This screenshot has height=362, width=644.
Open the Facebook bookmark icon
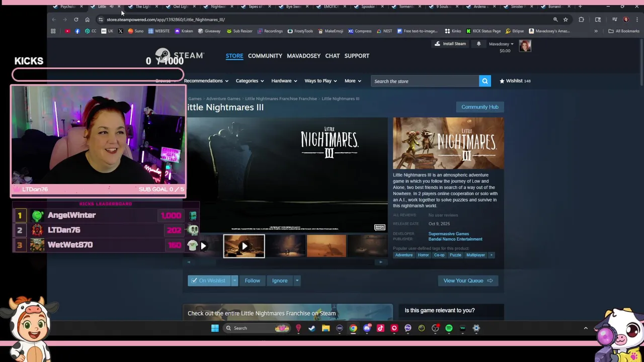coord(77,31)
